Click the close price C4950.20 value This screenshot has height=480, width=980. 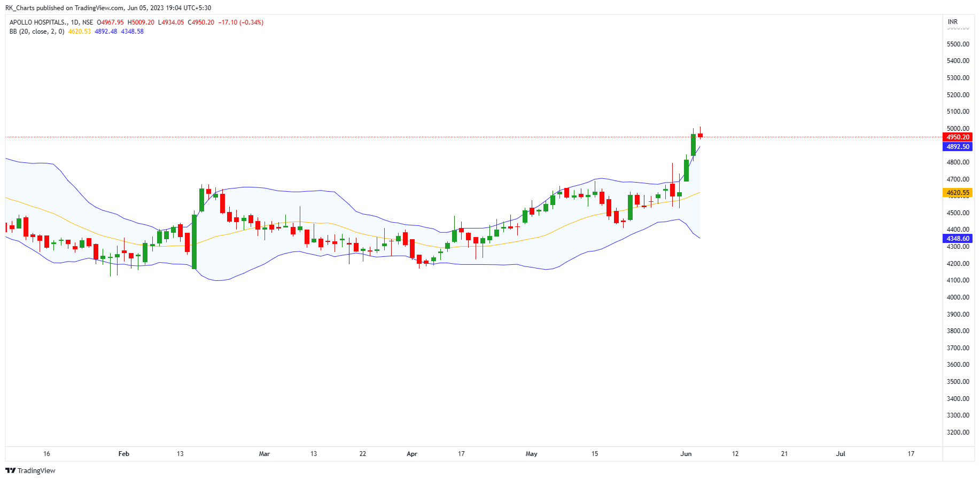coord(201,22)
